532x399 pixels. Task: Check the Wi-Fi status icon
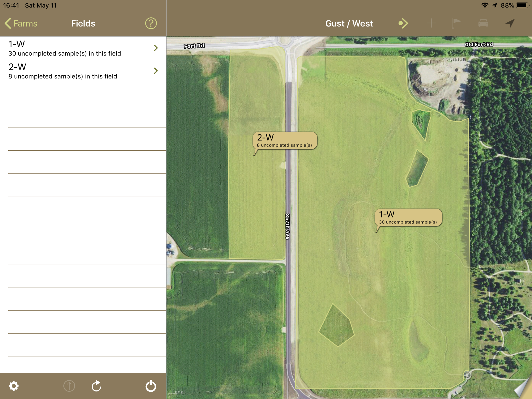(x=485, y=5)
